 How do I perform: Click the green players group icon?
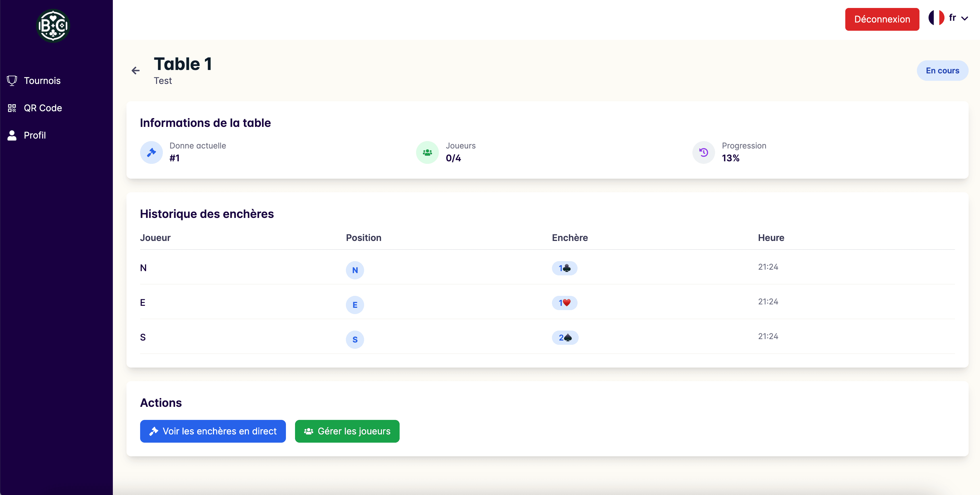[427, 152]
